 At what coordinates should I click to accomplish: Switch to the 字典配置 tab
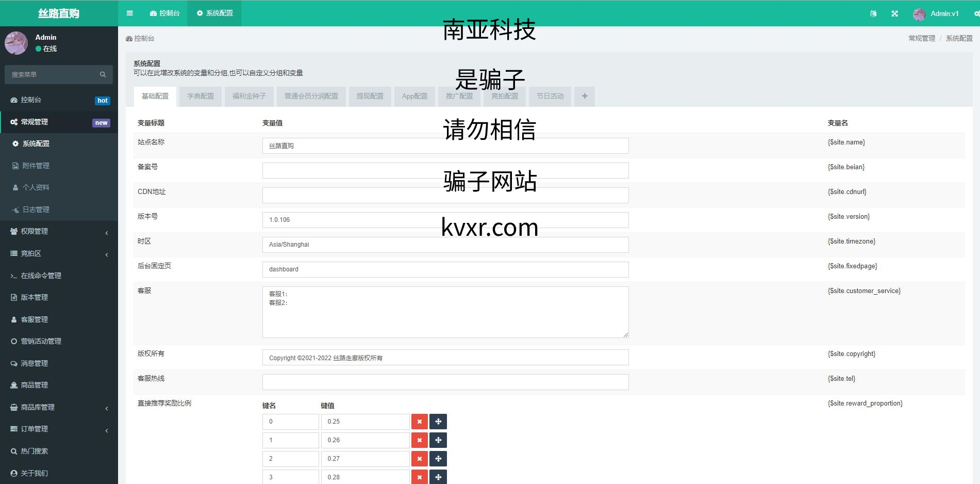201,96
